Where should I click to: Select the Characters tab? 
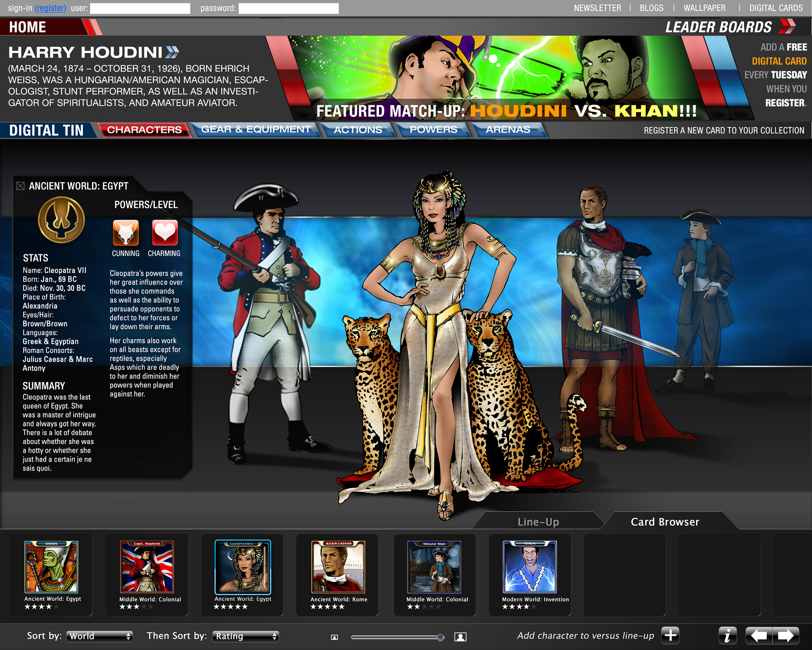(x=144, y=129)
